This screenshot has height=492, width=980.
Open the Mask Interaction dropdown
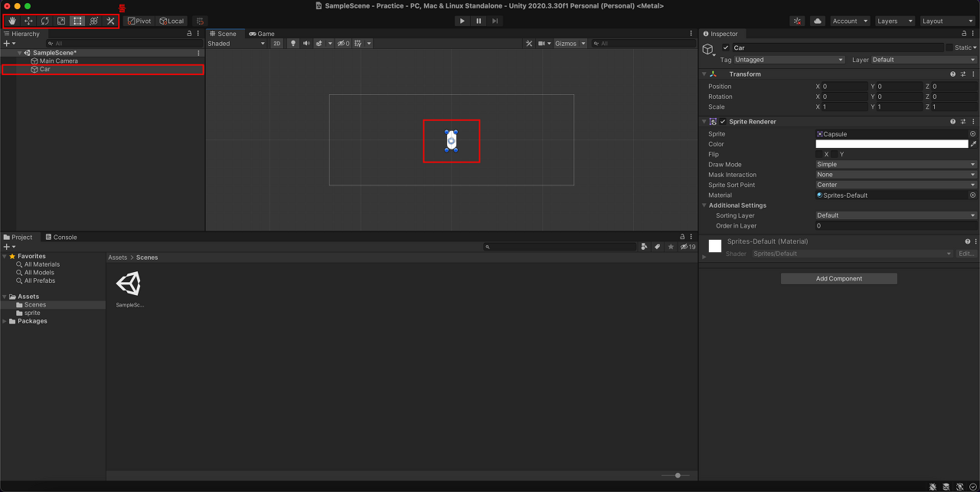pos(897,175)
